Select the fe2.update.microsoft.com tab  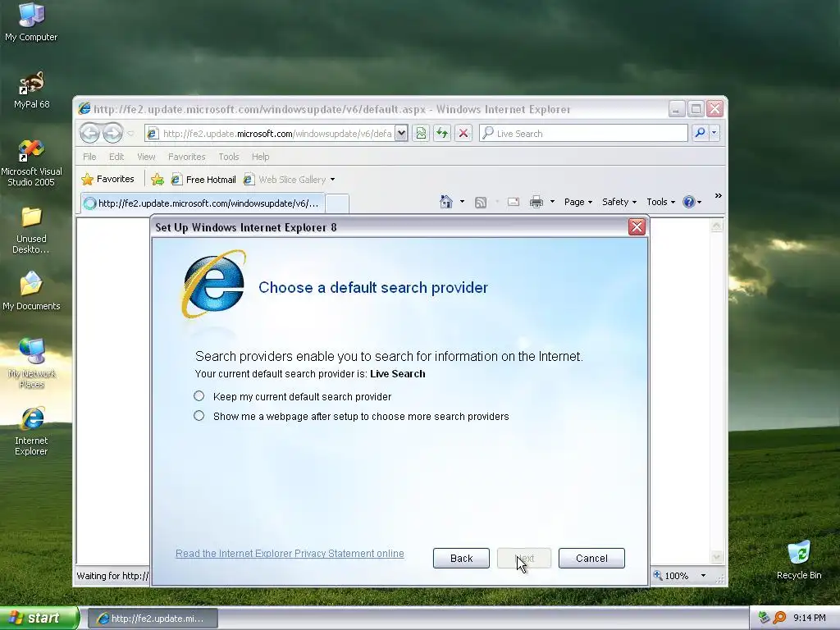coord(203,203)
